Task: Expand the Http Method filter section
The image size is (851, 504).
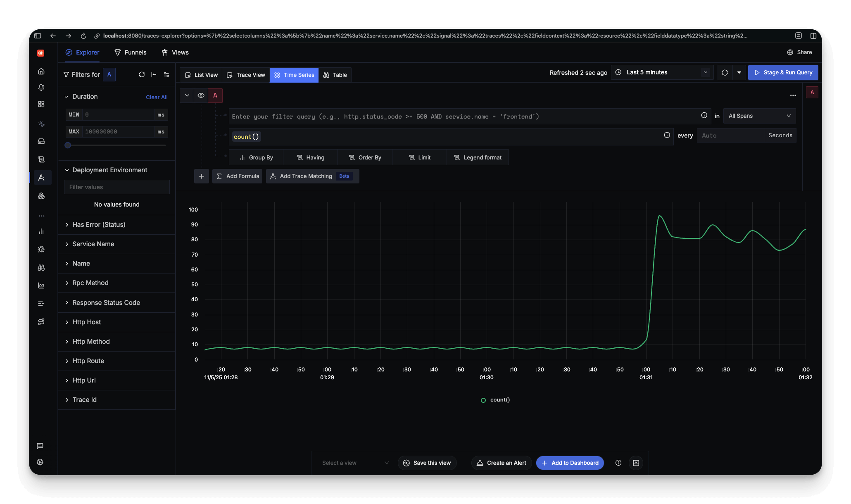Action: click(90, 342)
